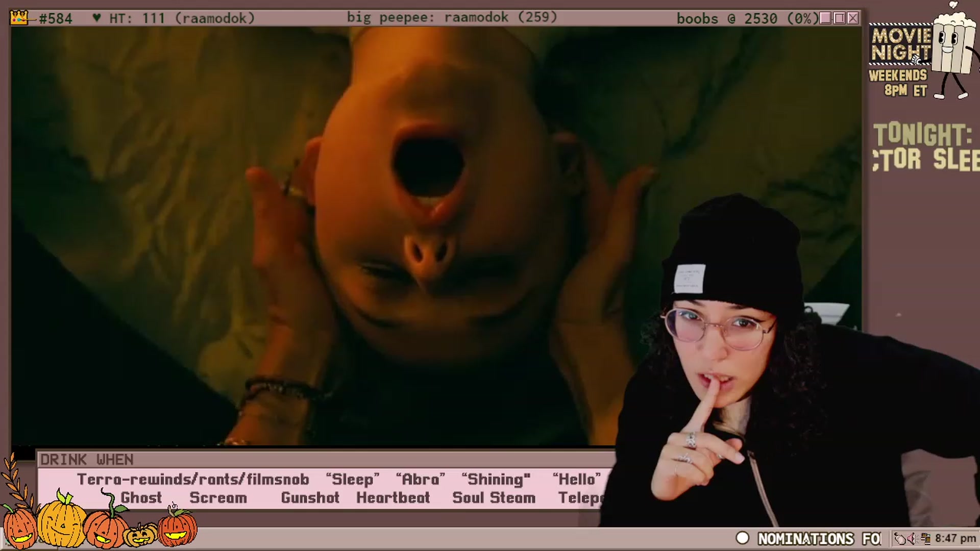Click the network computers tray icon
Viewport: 980px width, 551px height.
925,538
